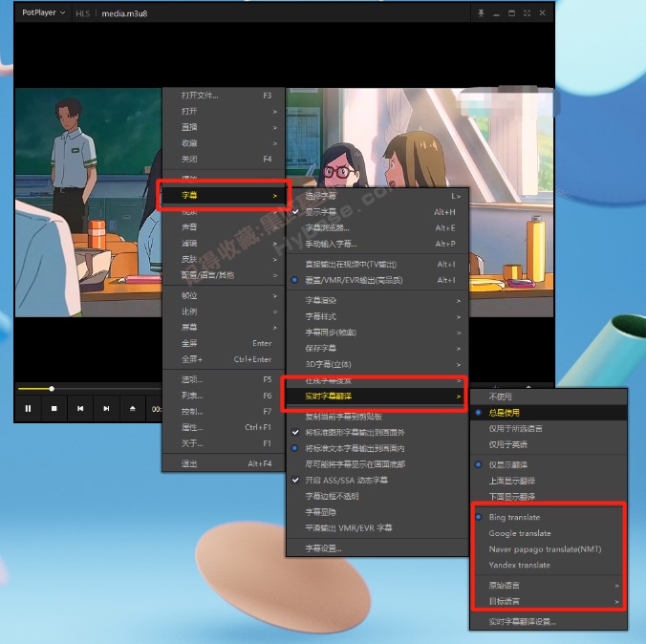Viewport: 646px width, 644px height.
Task: Choose 打开文件... in the context menu
Action: pyautogui.click(x=224, y=96)
